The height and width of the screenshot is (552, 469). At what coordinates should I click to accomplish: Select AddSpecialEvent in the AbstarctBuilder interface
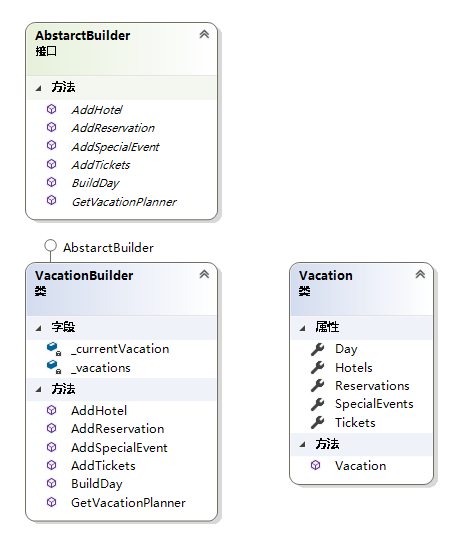click(x=115, y=147)
